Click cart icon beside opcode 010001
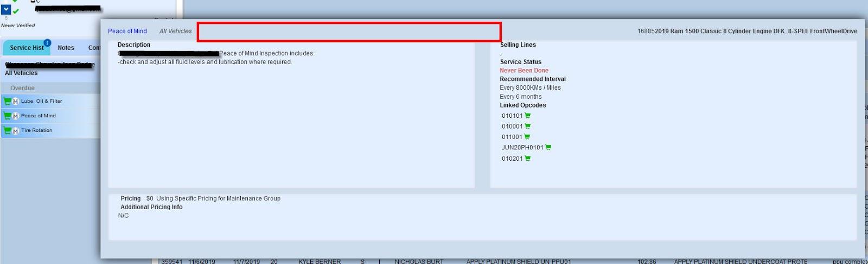 528,127
